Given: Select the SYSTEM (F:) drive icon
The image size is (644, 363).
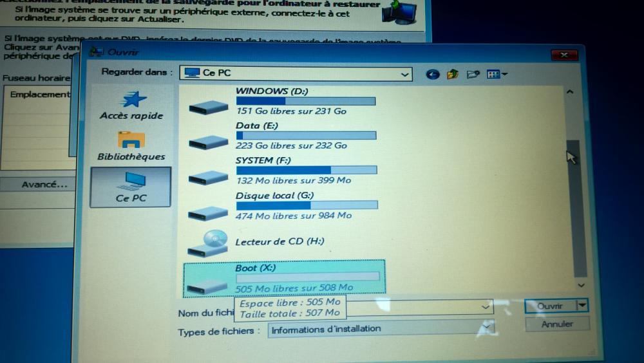Looking at the screenshot, I should pyautogui.click(x=208, y=178).
